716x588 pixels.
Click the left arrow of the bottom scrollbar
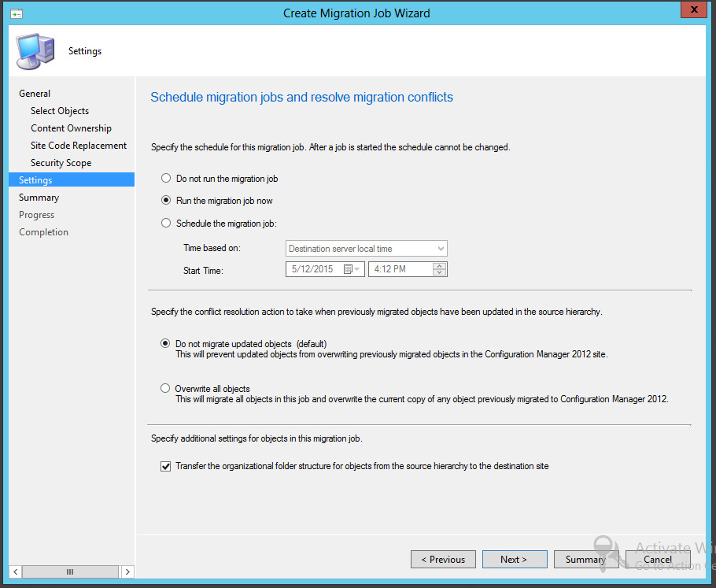tap(14, 571)
